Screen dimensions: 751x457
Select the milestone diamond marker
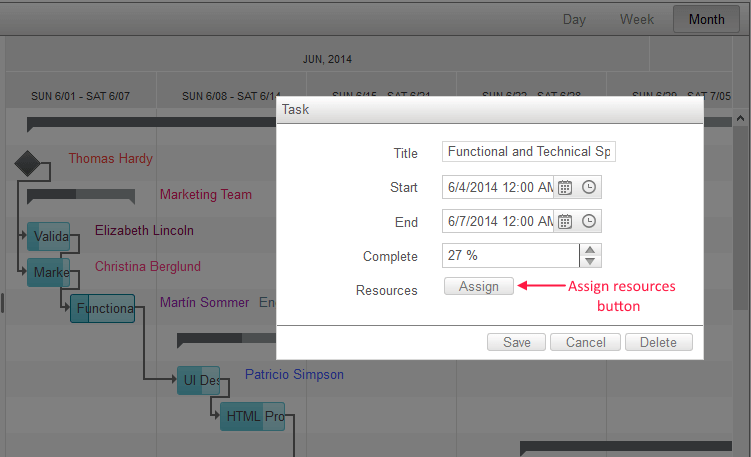[27, 163]
